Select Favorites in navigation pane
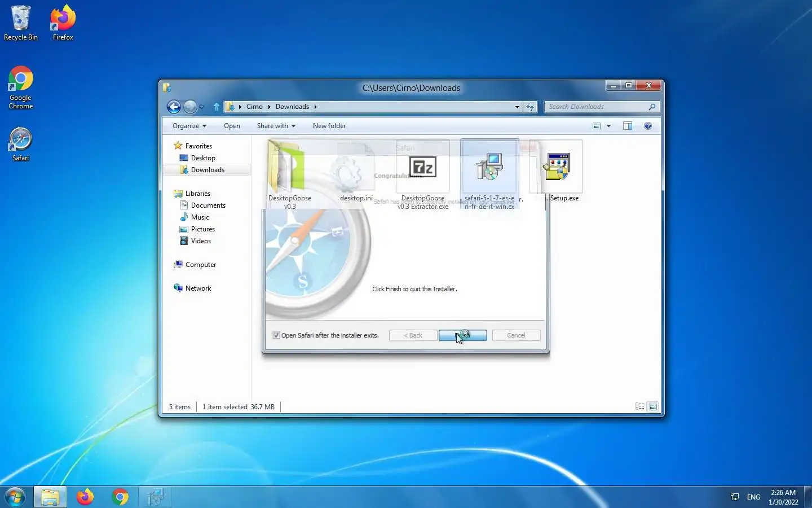The height and width of the screenshot is (508, 812). (192, 146)
